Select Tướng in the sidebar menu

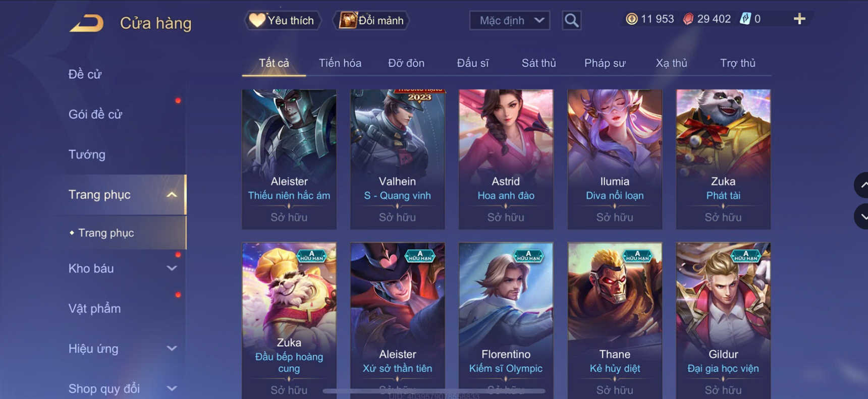click(87, 154)
